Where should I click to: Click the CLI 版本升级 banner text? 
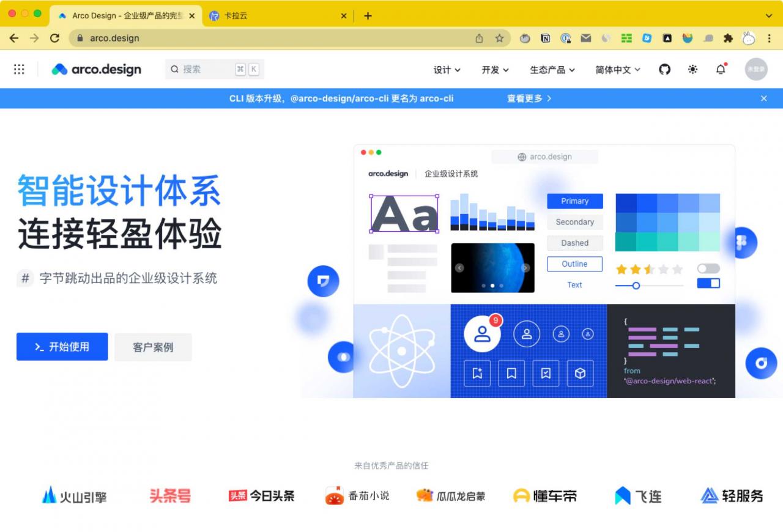pos(341,98)
